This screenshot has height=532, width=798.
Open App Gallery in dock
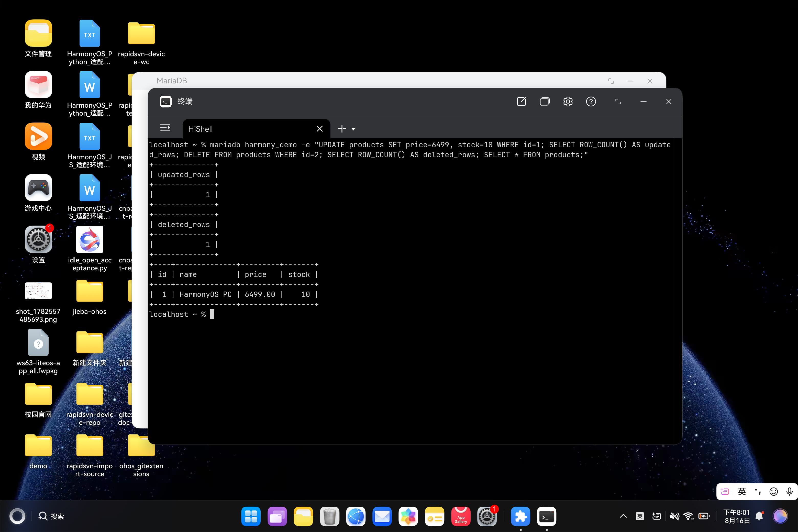point(460,516)
